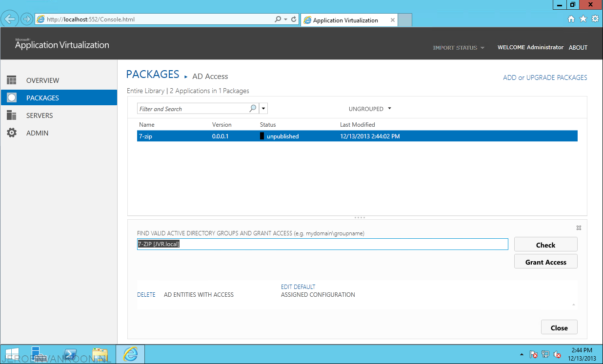Select PACKAGES in navigation

point(42,98)
